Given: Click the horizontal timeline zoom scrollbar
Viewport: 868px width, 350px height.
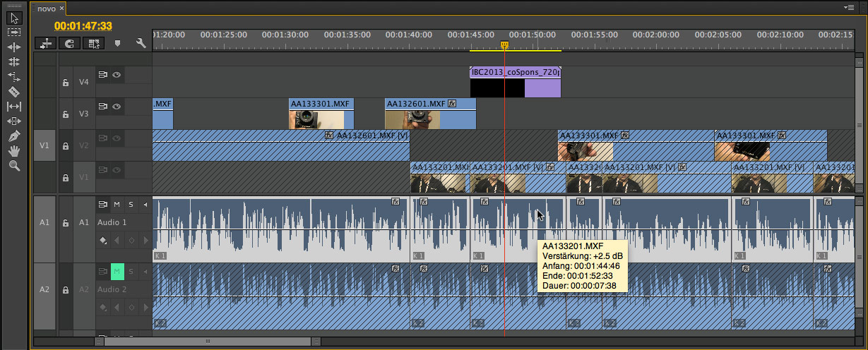Looking at the screenshot, I should pos(208,341).
